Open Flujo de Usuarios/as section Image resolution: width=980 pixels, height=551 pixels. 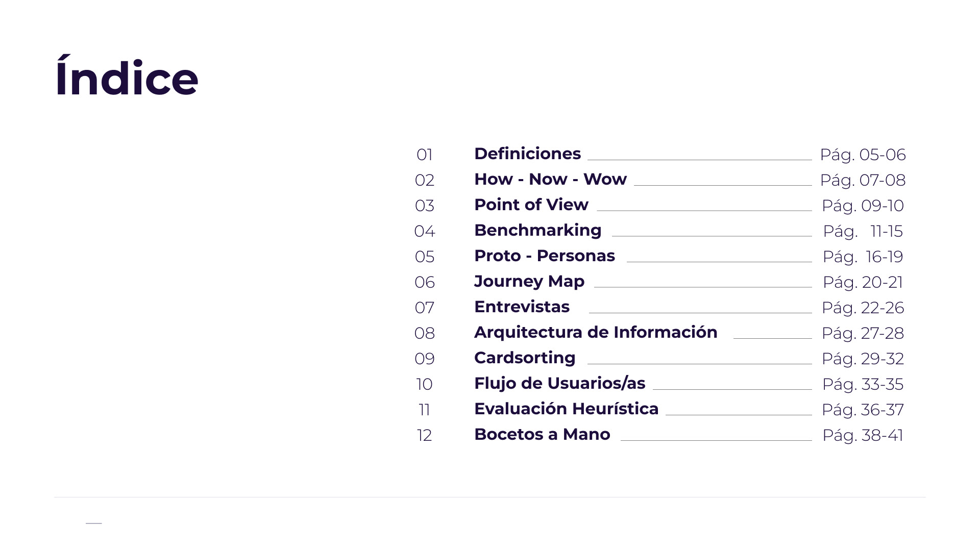[559, 383]
